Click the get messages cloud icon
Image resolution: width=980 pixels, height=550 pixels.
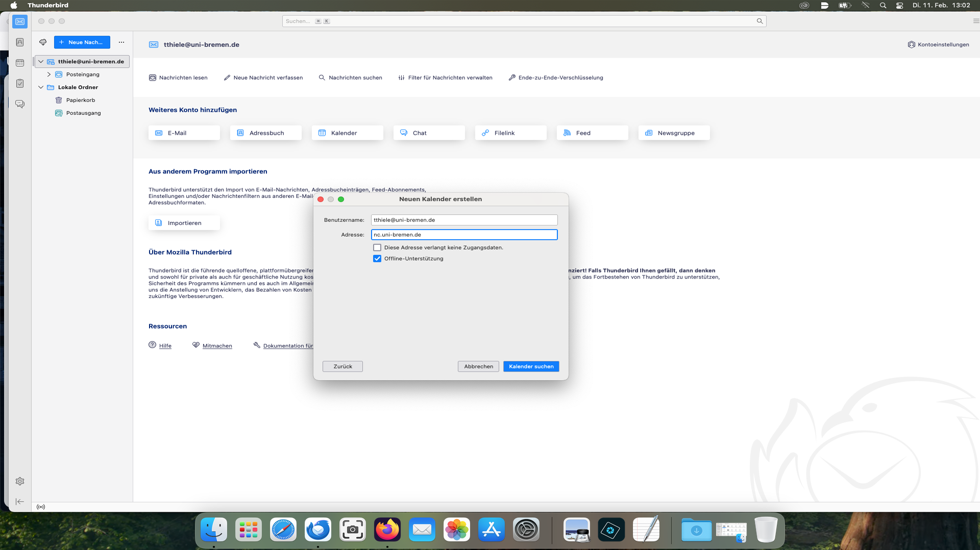43,42
